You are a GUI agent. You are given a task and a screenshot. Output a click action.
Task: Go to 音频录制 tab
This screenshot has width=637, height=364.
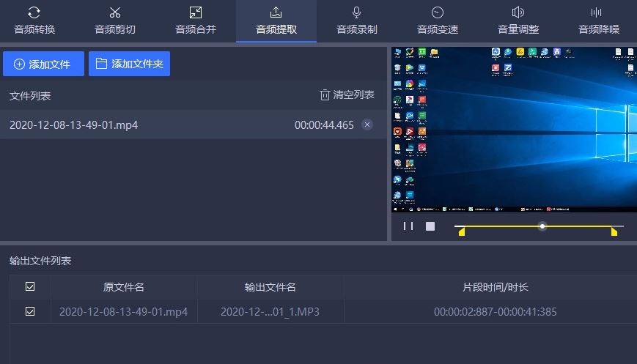click(357, 21)
